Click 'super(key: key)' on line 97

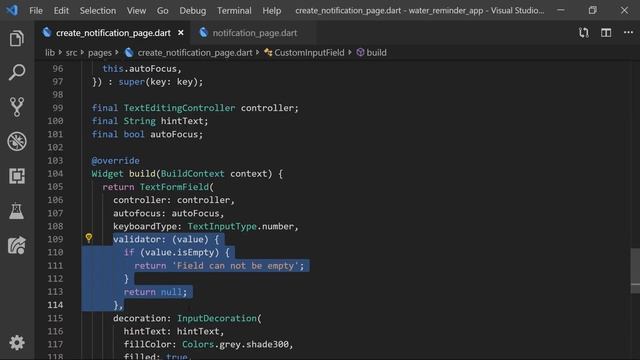click(158, 82)
